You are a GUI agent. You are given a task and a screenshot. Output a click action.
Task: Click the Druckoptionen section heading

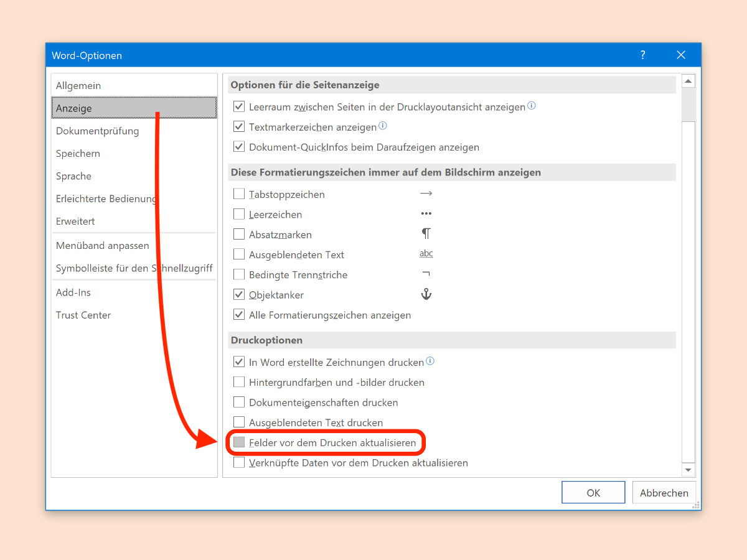pos(266,340)
